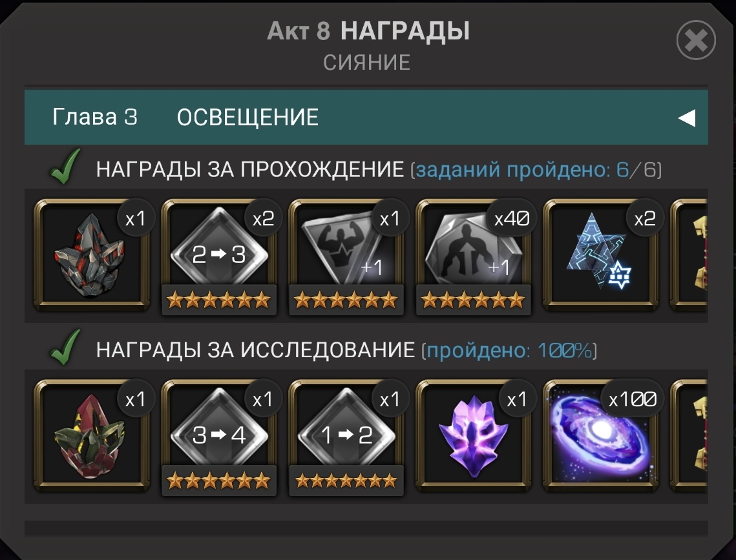Tap the partially hidden exploration reward

[x=689, y=436]
